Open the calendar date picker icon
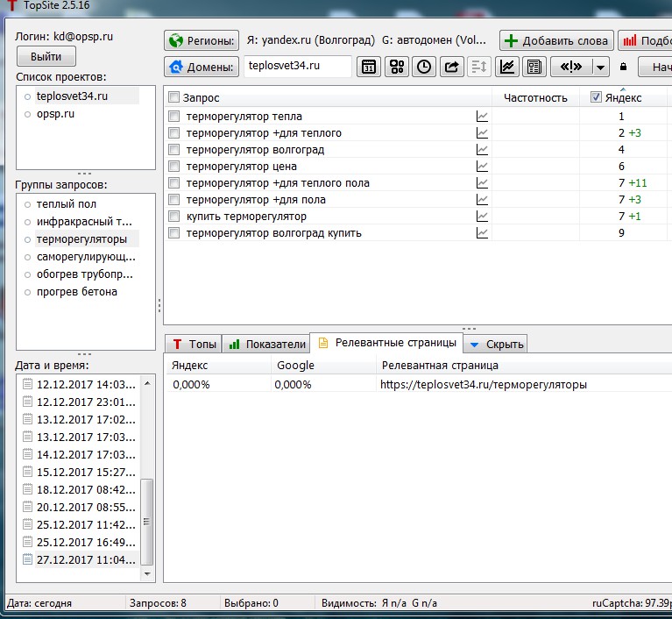The width and height of the screenshot is (672, 619). click(369, 67)
